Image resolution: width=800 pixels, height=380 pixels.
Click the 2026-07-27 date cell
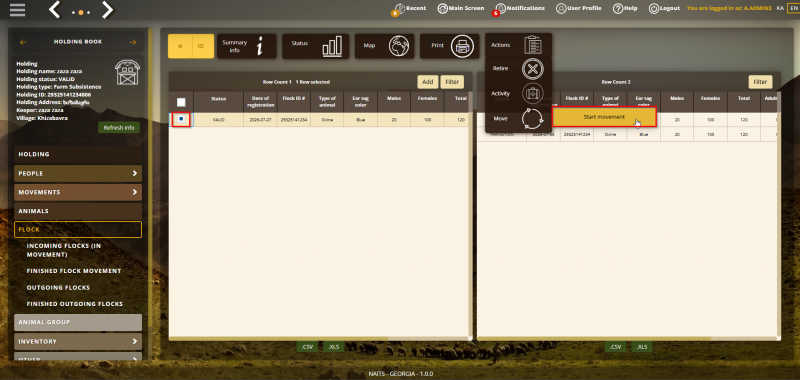pyautogui.click(x=260, y=120)
